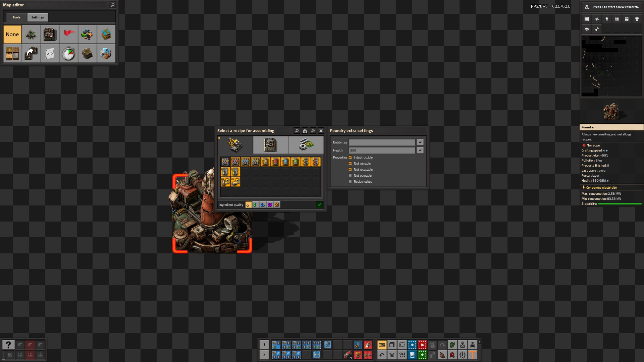
Task: Select the blue splitter casting recipe
Action: point(225,172)
